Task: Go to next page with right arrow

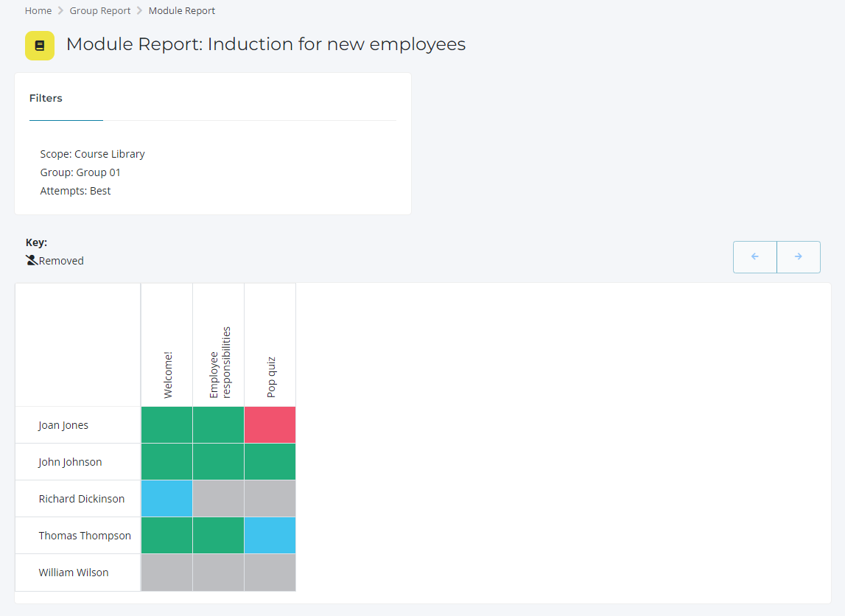Action: pos(799,256)
